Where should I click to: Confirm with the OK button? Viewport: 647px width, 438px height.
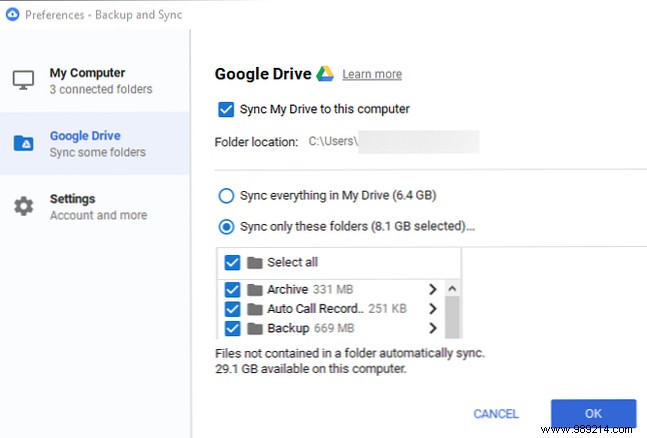pyautogui.click(x=593, y=413)
